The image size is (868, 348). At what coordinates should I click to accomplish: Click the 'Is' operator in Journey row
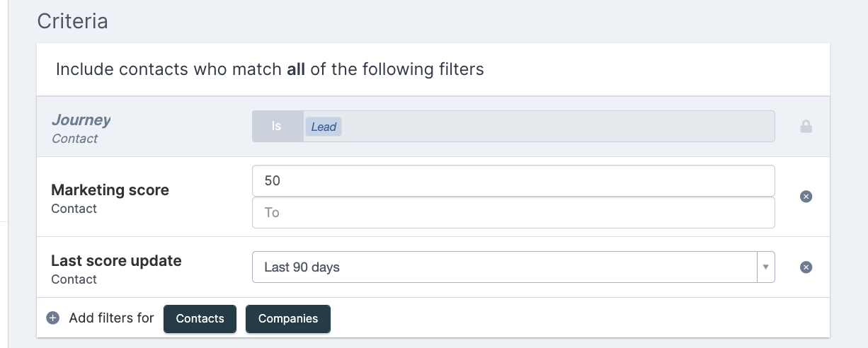coord(278,126)
